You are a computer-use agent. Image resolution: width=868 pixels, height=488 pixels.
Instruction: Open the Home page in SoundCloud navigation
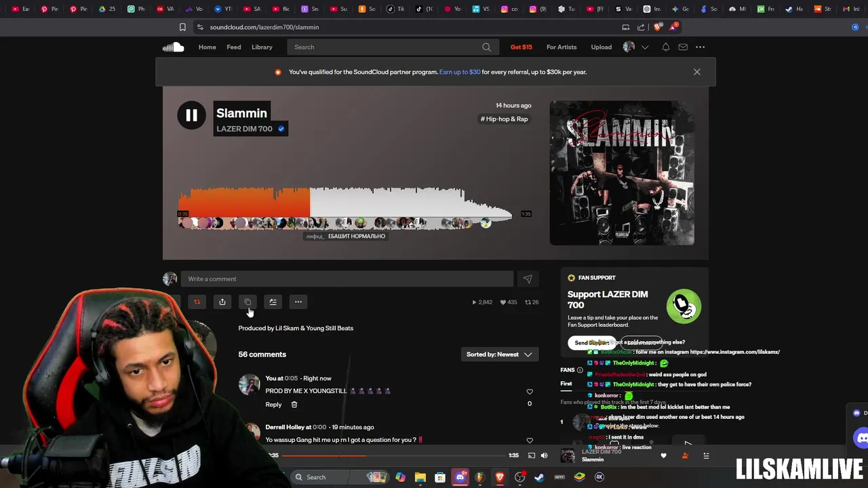pyautogui.click(x=207, y=47)
